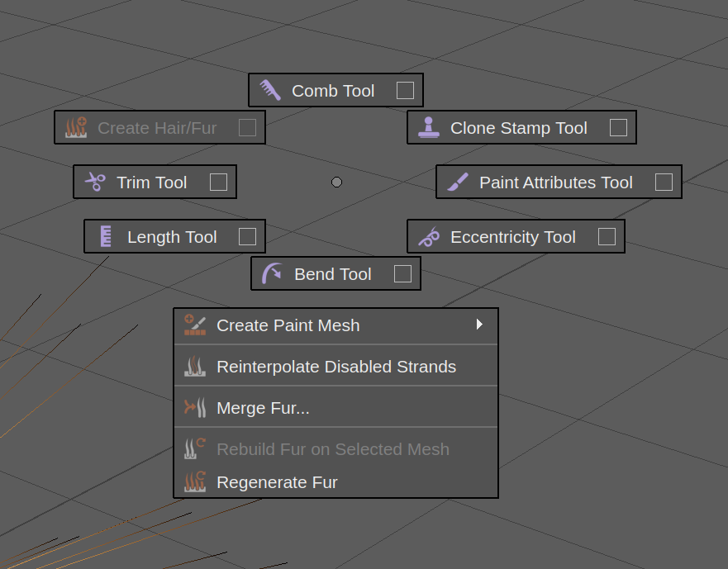This screenshot has height=569, width=728.
Task: Click the marking menu center dot
Action: coord(336,182)
